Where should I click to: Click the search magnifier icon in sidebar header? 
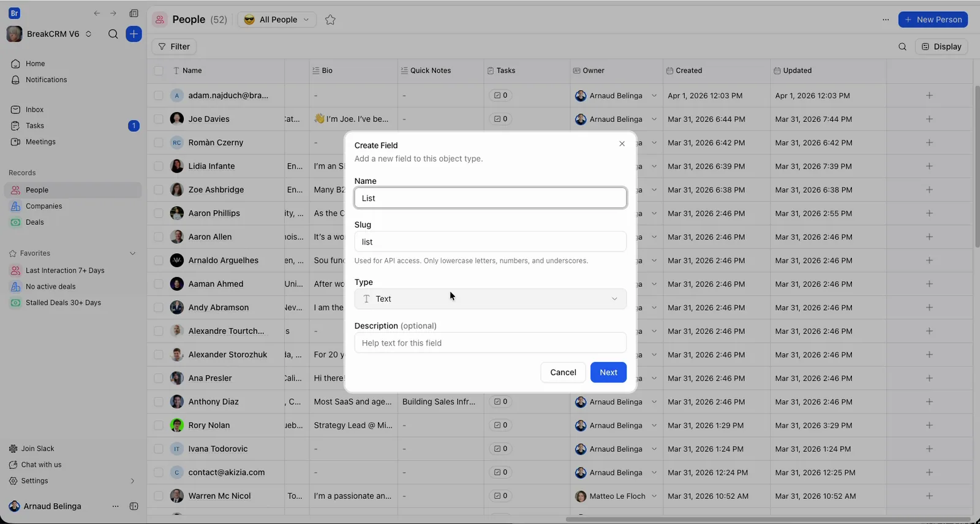coord(113,34)
